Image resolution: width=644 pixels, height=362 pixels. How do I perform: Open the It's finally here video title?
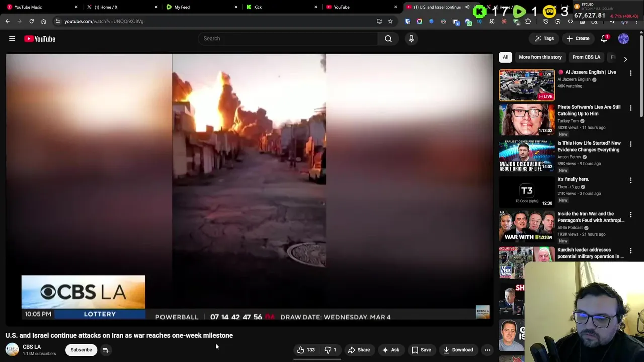tap(573, 179)
